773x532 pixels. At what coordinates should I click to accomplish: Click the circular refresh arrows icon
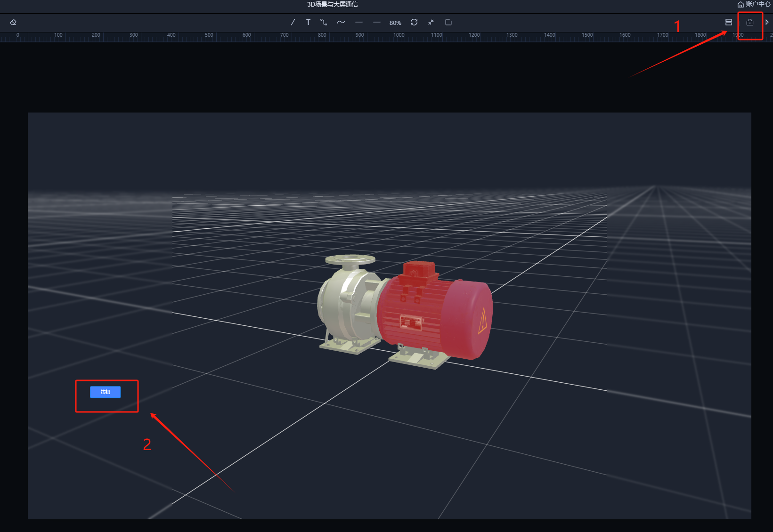click(x=414, y=22)
